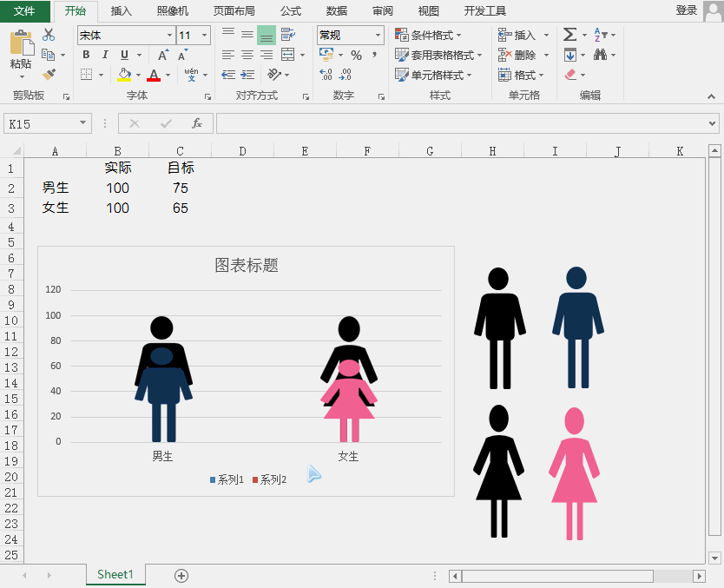The width and height of the screenshot is (724, 588).
Task: Click the 登录 sign-in link
Action: tap(686, 10)
